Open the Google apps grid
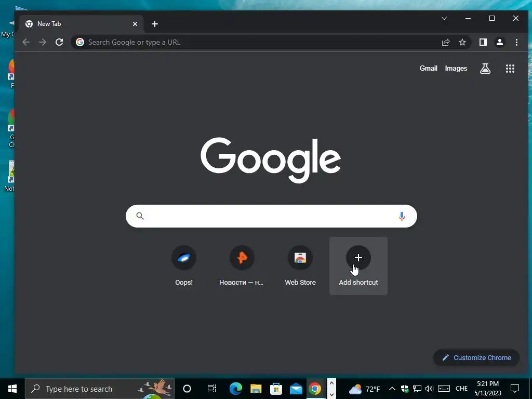This screenshot has height=399, width=532. (x=510, y=69)
